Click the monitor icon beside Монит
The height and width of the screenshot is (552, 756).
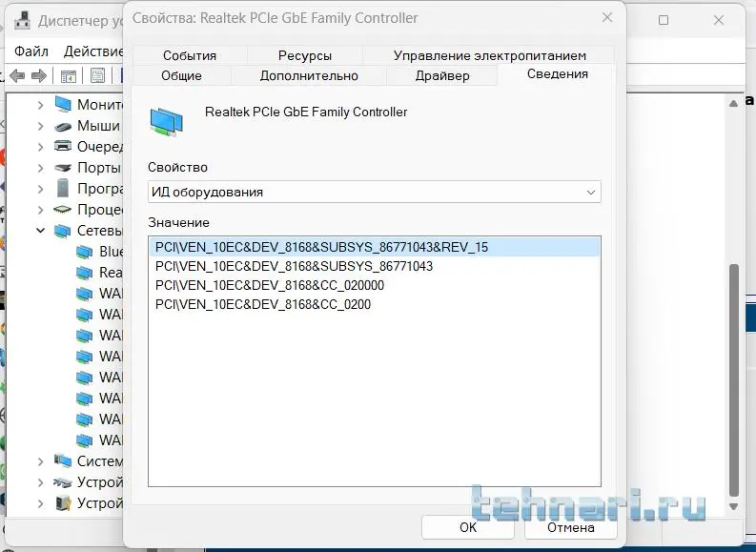[63, 104]
